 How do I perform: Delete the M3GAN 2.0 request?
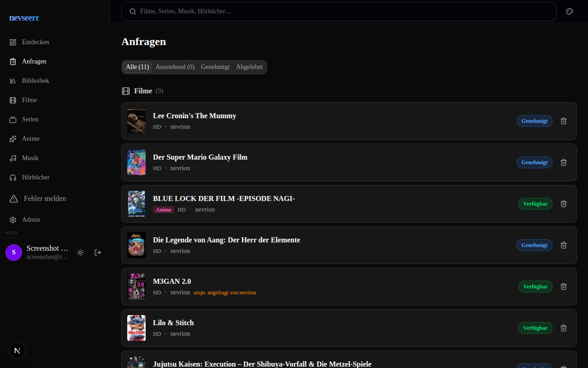coord(564,287)
